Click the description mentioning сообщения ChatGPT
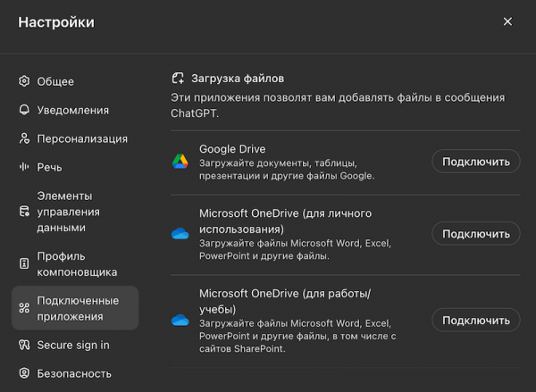Image resolution: width=536 pixels, height=392 pixels. click(x=338, y=105)
